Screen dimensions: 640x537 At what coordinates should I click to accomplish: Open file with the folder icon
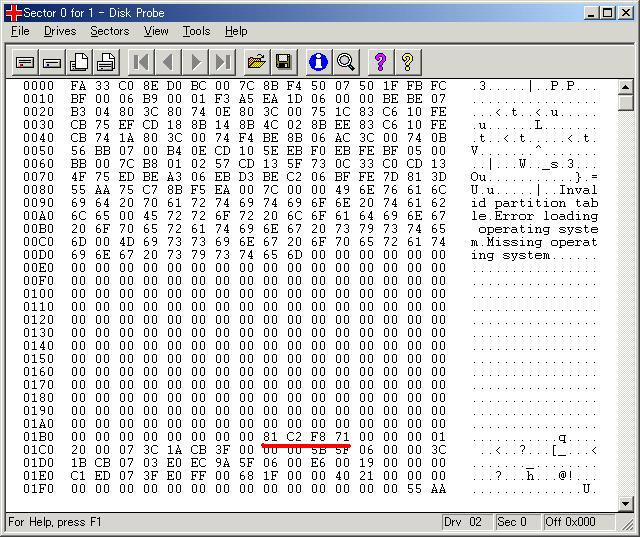[x=256, y=62]
